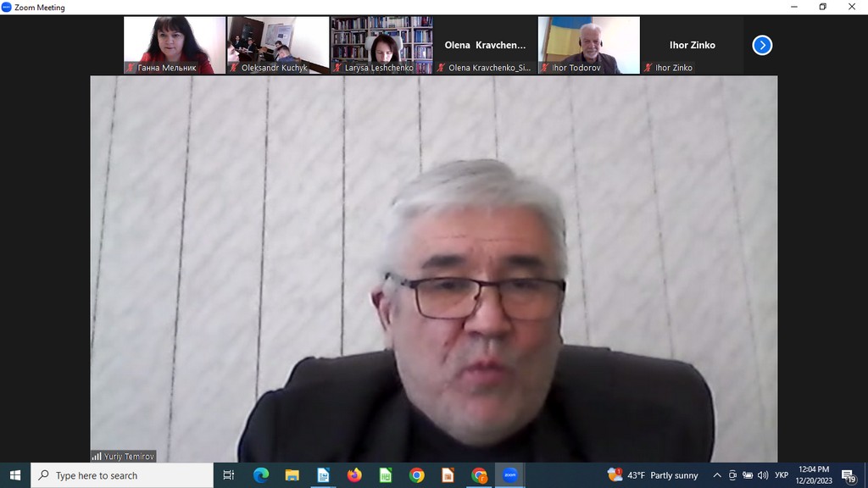Select the Larysa Leshchenko video thumbnail

click(x=381, y=45)
